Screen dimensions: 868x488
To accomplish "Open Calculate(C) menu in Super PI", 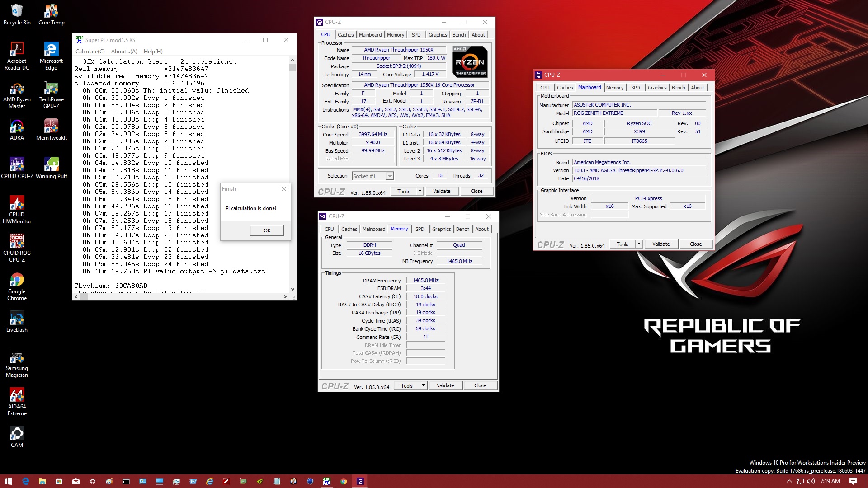I will (90, 52).
